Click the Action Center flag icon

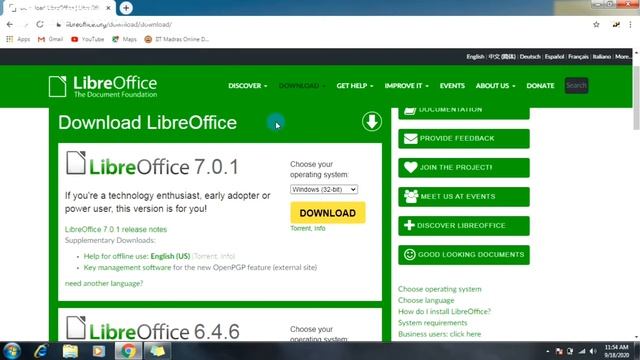coord(559,351)
